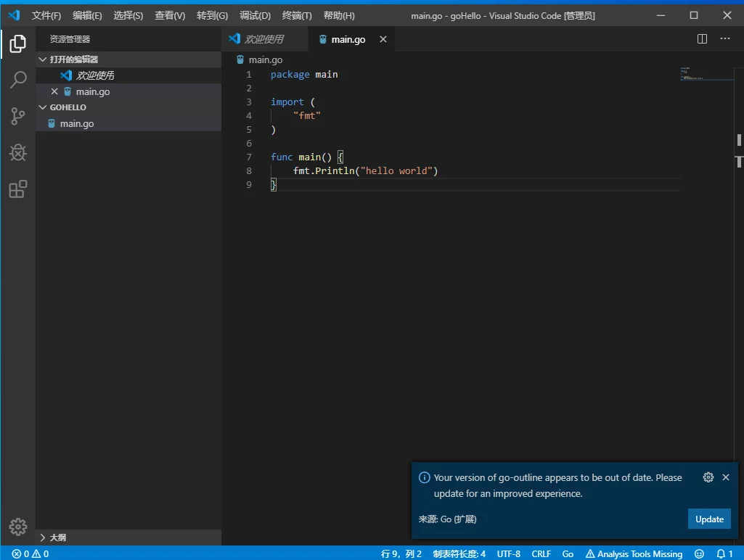Image resolution: width=744 pixels, height=560 pixels.
Task: Change the UTF-8 encoding in status bar
Action: point(508,554)
